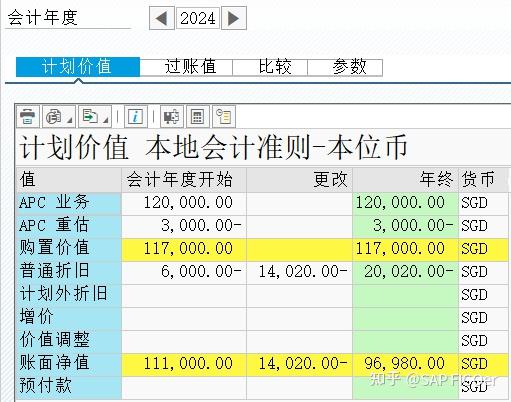Click the details list icon
The image size is (511, 402).
point(224,116)
